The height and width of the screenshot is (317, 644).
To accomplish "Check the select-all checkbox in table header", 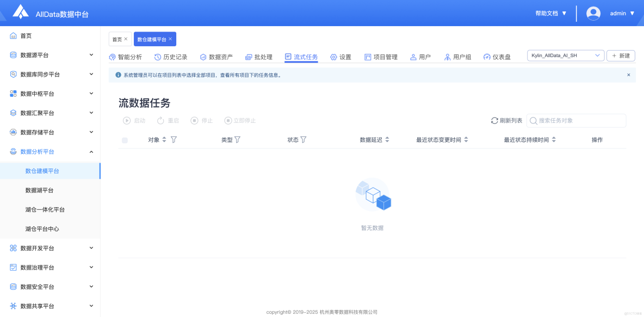I will pos(125,140).
